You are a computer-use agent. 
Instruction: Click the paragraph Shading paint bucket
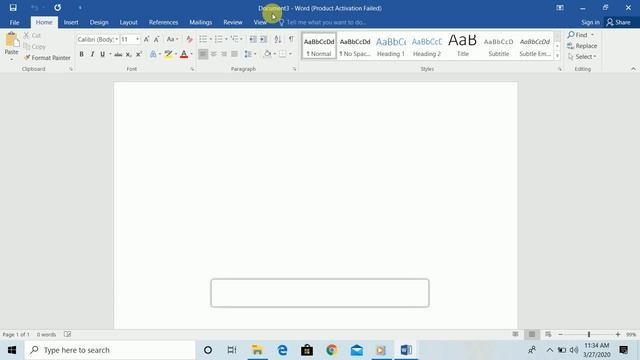[x=267, y=54]
